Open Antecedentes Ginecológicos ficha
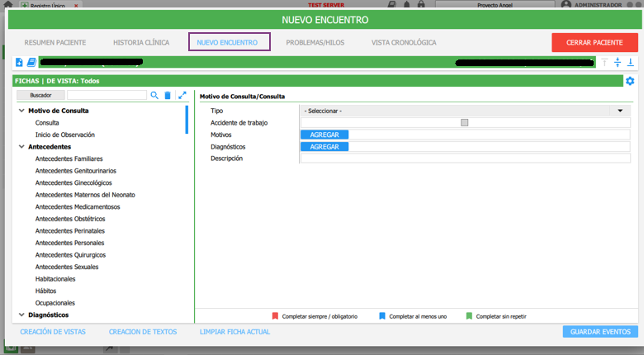644x355 pixels. [x=73, y=182]
